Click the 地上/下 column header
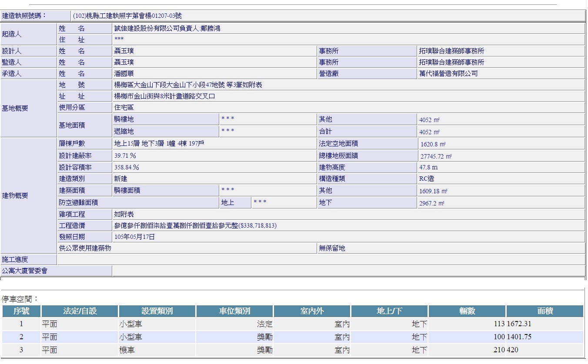588x364 pixels. (390, 311)
